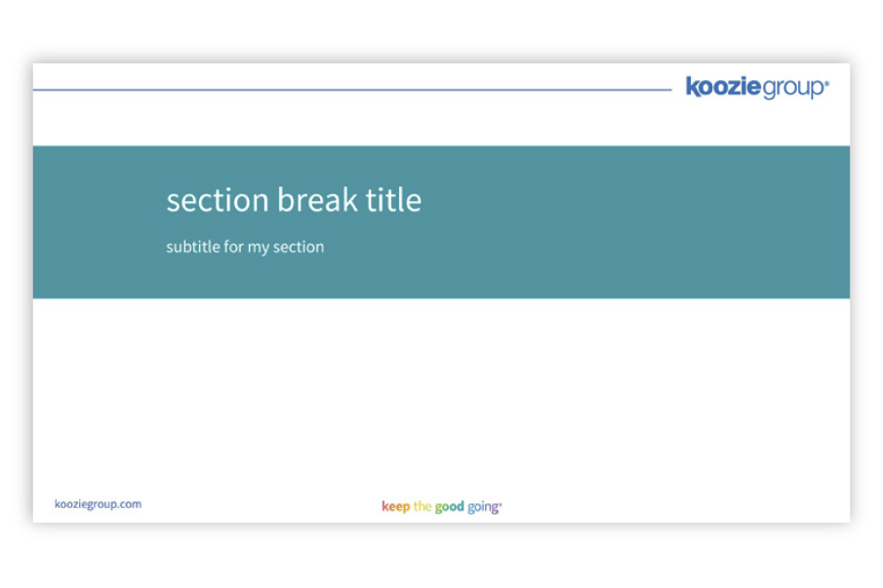Click the word "section" in the title
This screenshot has height=588, width=883.
pyautogui.click(x=217, y=200)
